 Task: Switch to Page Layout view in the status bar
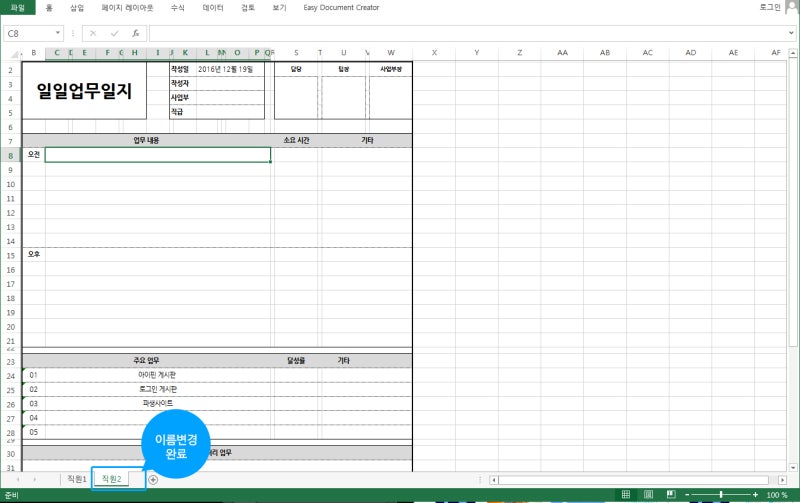648,494
